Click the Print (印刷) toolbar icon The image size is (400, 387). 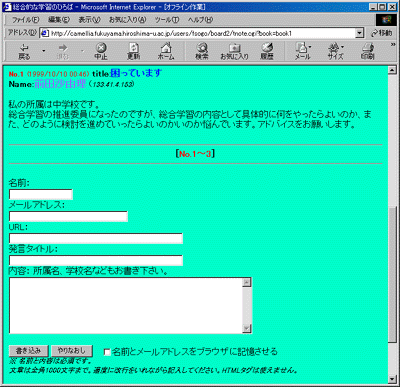(x=367, y=51)
